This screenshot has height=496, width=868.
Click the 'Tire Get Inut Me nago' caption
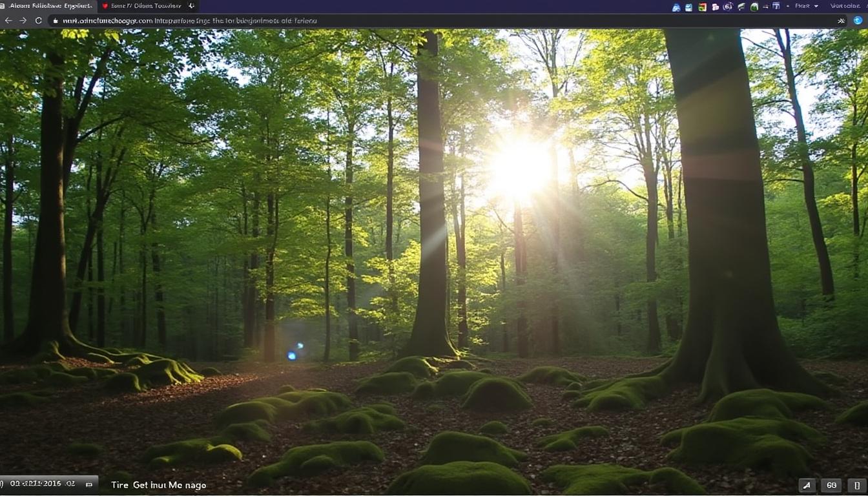(159, 484)
